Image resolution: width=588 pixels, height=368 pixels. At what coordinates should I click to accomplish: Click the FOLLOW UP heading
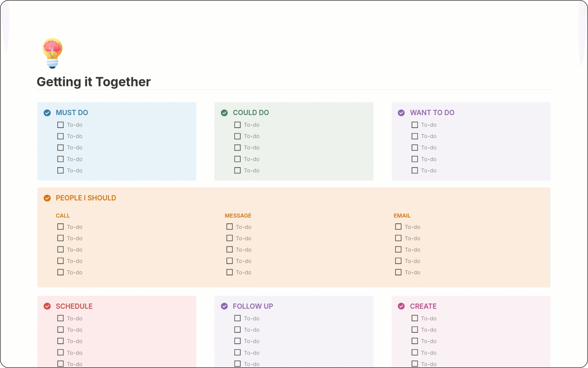pyautogui.click(x=253, y=306)
